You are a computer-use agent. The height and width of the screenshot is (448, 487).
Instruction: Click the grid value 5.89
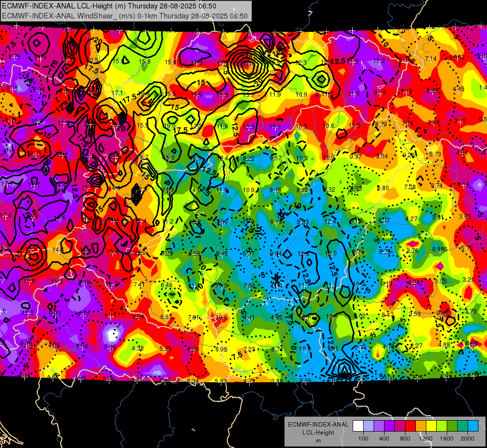[x=166, y=349]
